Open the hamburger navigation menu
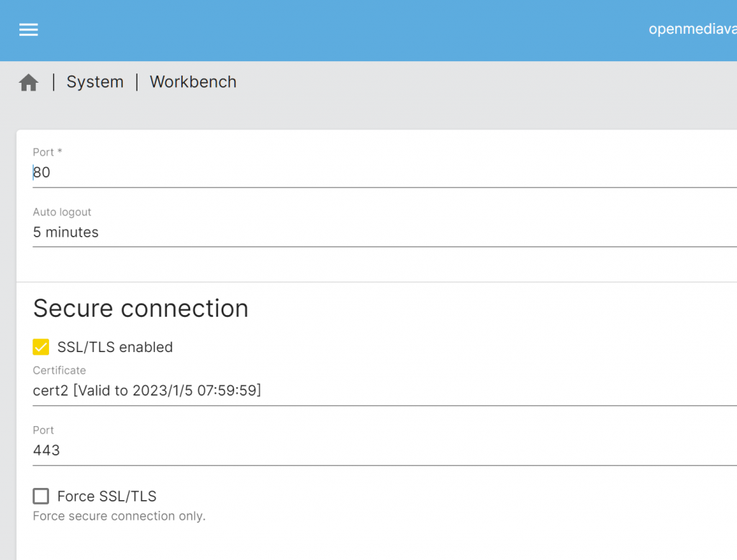This screenshot has height=560, width=737. (x=29, y=30)
